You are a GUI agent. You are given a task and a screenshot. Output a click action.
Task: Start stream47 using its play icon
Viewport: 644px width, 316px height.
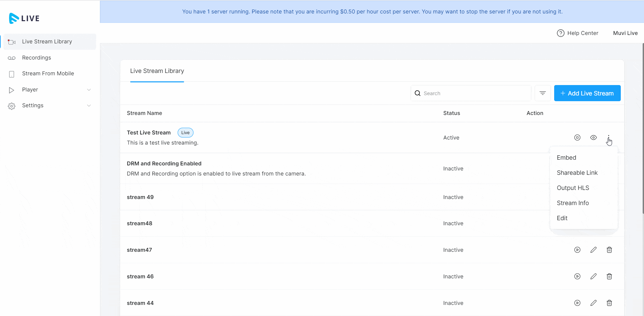click(x=577, y=250)
